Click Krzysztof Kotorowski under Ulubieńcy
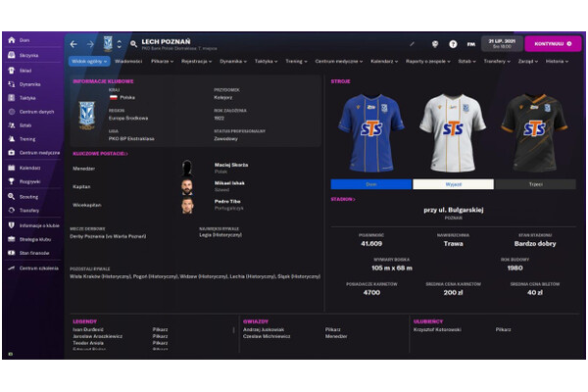The image size is (588, 392). 437,329
